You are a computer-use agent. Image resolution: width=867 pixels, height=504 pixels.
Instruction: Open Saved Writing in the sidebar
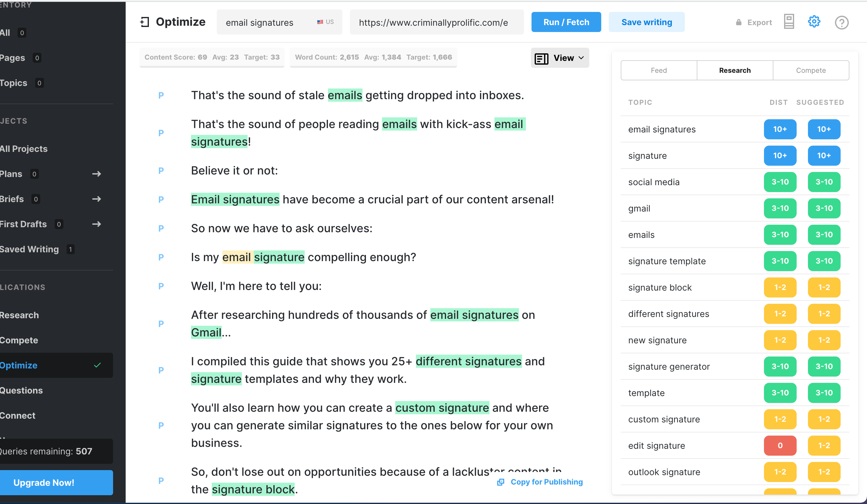pyautogui.click(x=29, y=249)
